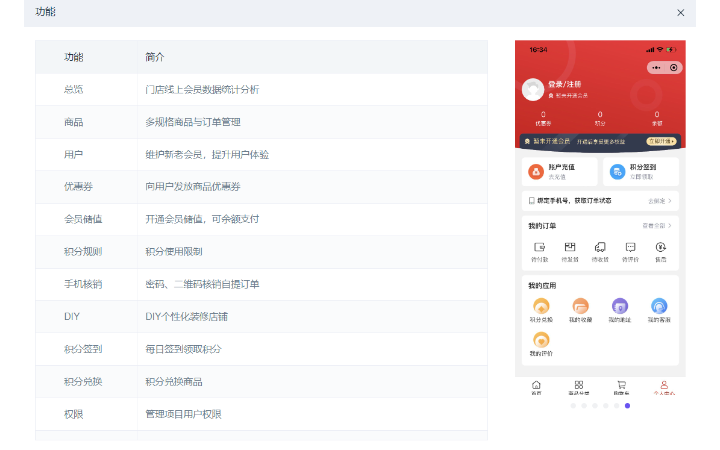Switch to first preview carousel dot
The image size is (720, 450).
(573, 406)
